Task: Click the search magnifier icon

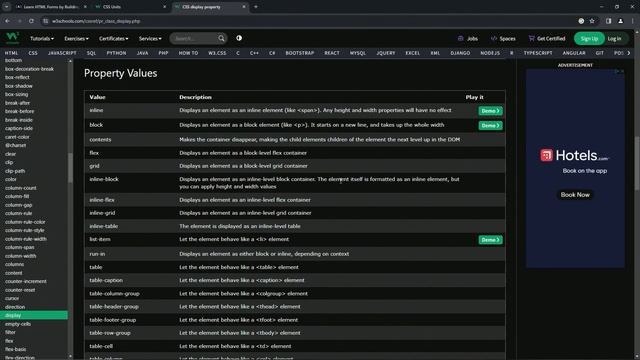Action: (x=221, y=38)
